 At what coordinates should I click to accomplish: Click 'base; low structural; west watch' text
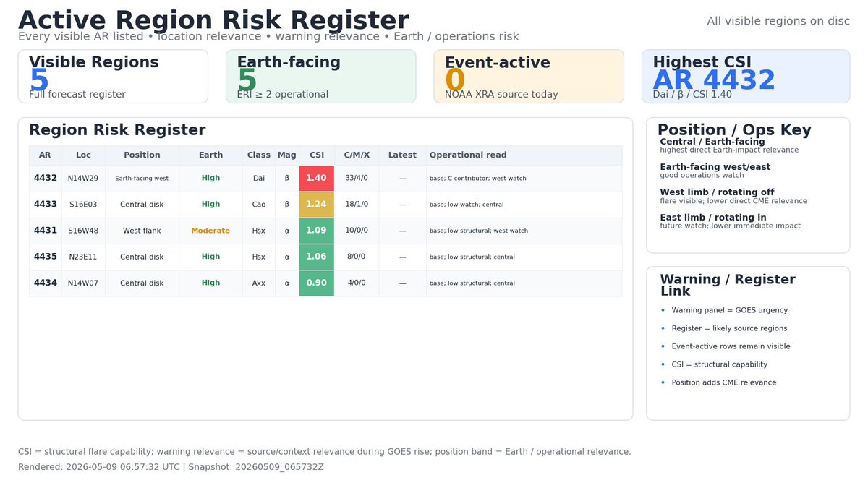coord(479,231)
